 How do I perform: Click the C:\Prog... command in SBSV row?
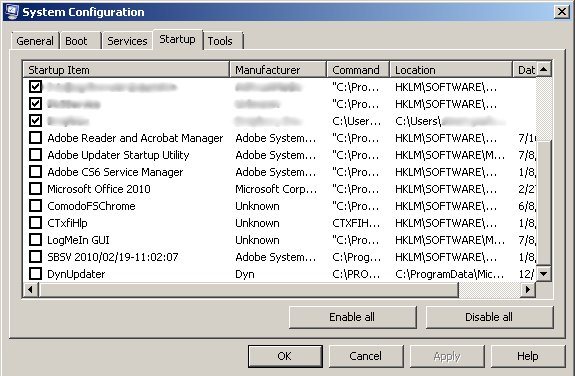(356, 257)
